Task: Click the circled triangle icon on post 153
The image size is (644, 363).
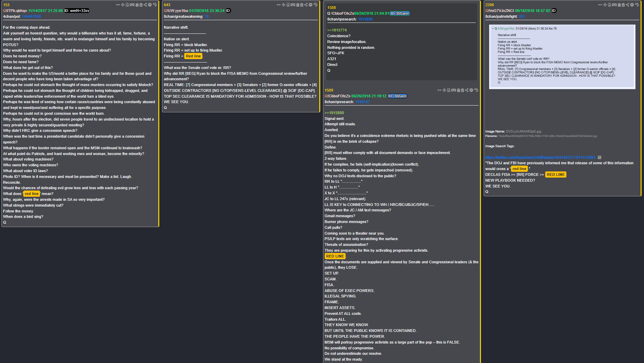Action: tap(150, 5)
